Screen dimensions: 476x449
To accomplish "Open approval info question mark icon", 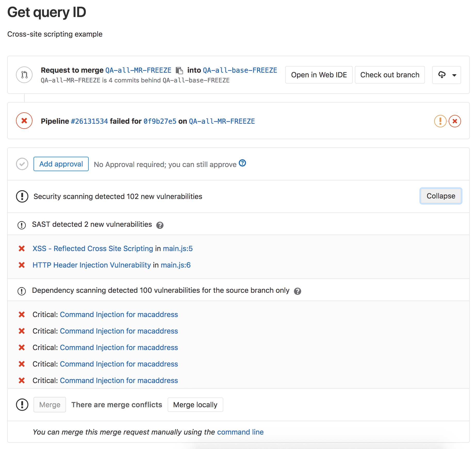I will [242, 163].
